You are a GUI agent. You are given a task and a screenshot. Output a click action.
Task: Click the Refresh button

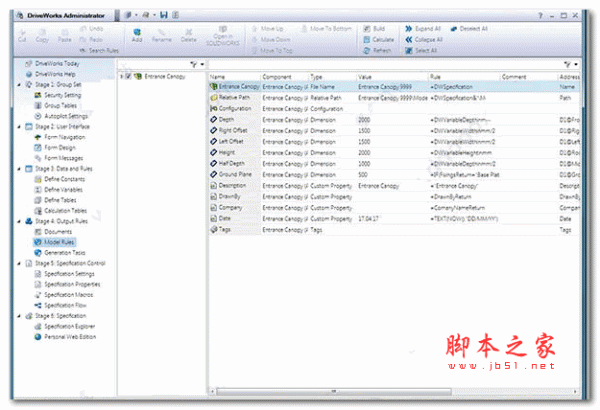pyautogui.click(x=377, y=50)
